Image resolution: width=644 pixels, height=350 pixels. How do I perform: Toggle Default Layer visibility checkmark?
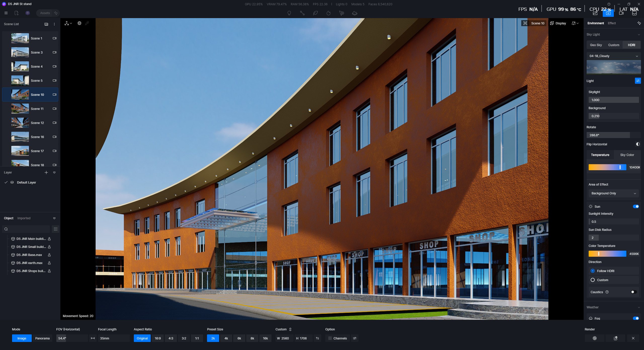[x=6, y=182]
